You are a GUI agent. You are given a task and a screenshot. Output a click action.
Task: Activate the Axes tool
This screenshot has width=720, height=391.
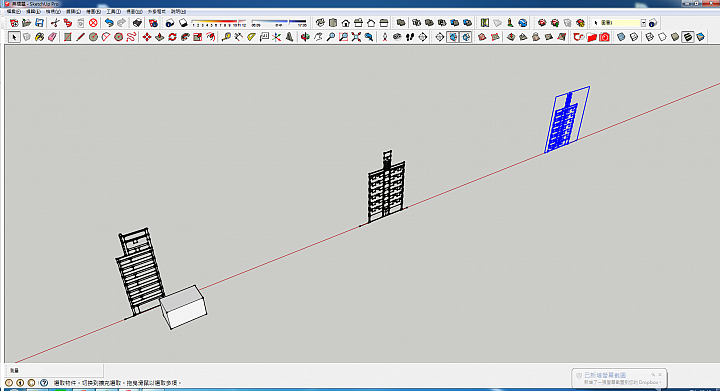click(276, 37)
